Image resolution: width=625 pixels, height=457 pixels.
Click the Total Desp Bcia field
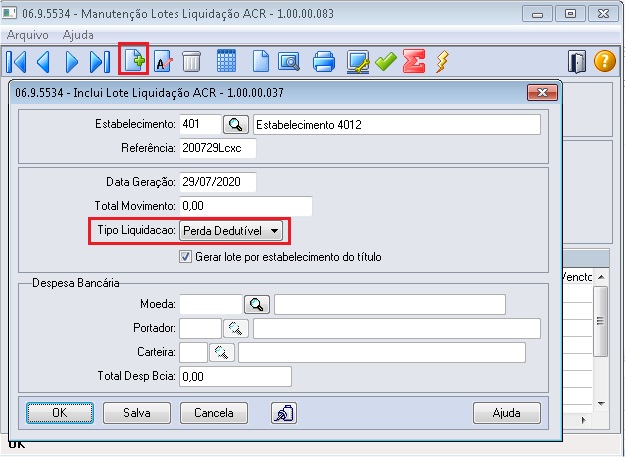tap(235, 377)
